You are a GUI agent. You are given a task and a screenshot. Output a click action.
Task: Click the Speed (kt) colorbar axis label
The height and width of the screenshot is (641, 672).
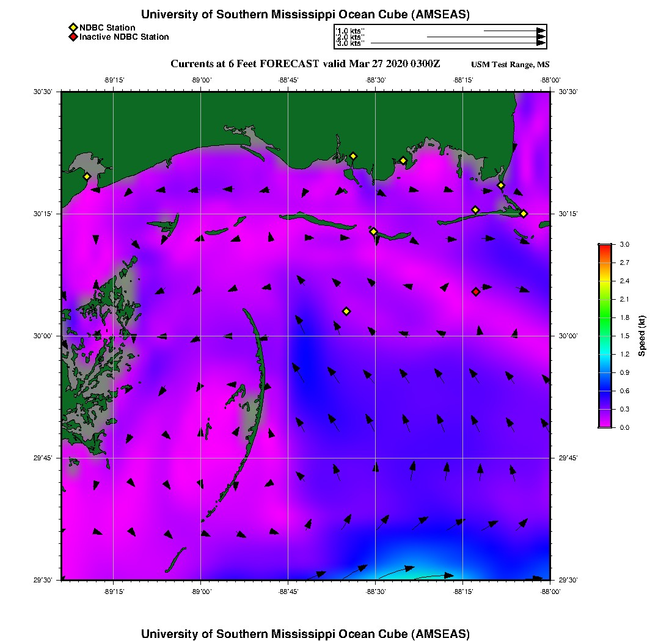click(642, 336)
